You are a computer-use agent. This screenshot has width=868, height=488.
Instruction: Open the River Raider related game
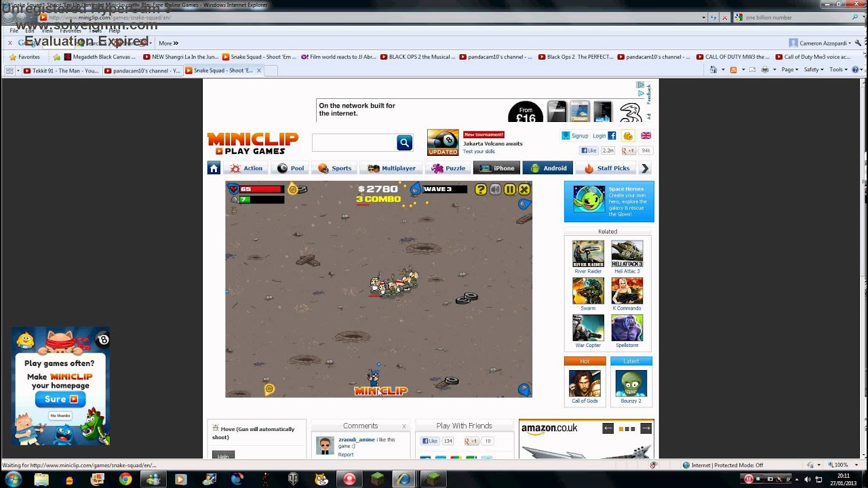(588, 254)
